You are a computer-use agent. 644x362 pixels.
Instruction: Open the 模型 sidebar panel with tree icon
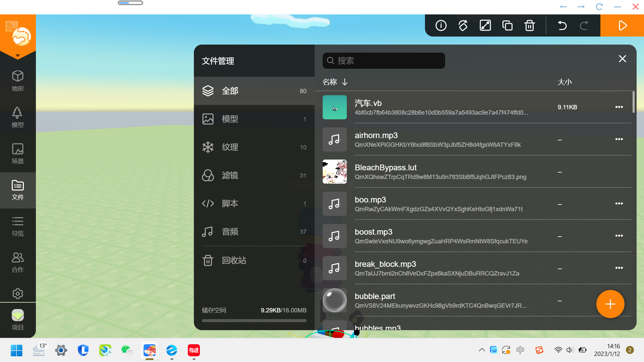click(x=18, y=117)
